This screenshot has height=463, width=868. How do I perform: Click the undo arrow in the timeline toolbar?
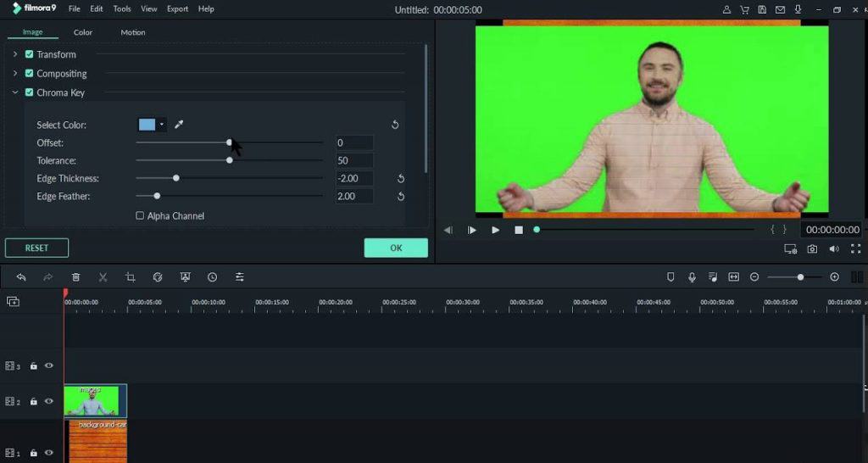pos(21,277)
